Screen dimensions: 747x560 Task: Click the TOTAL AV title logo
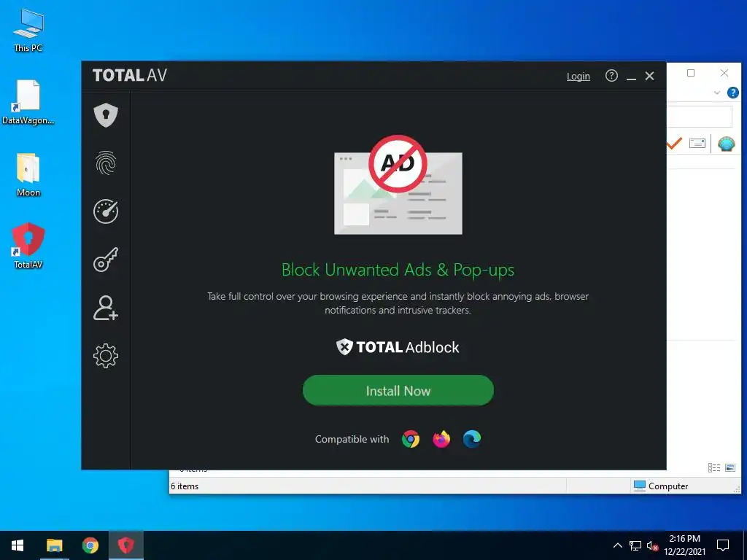click(x=130, y=75)
